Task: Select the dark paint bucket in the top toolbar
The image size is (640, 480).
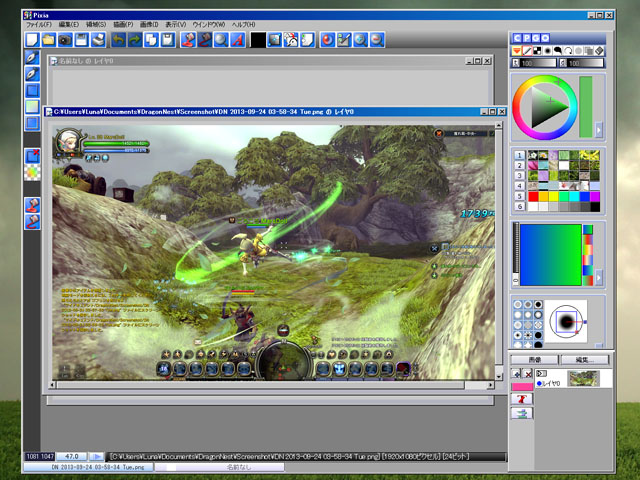Action: point(204,40)
